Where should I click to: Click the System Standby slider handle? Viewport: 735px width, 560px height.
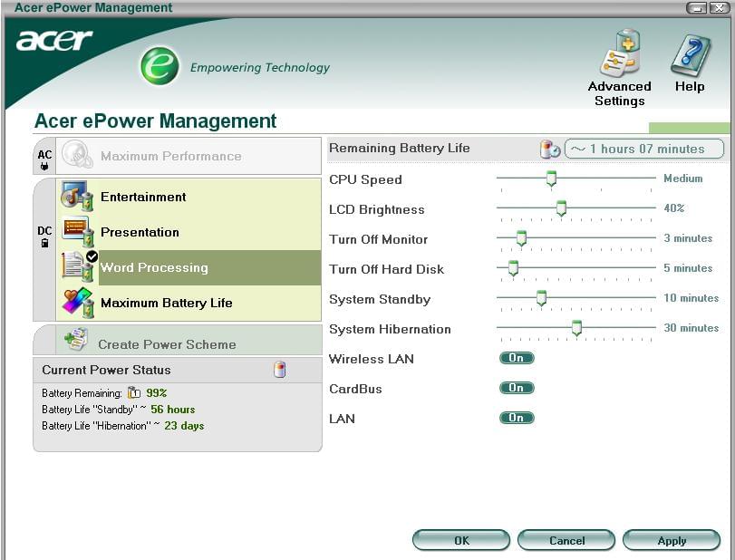pos(541,298)
